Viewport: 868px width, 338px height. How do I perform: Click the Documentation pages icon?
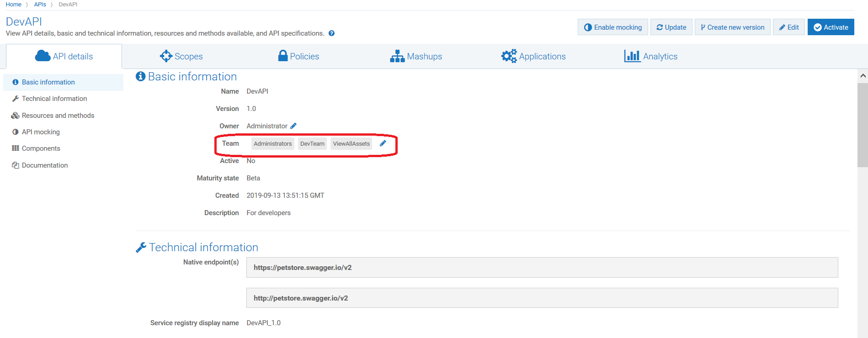[16, 165]
